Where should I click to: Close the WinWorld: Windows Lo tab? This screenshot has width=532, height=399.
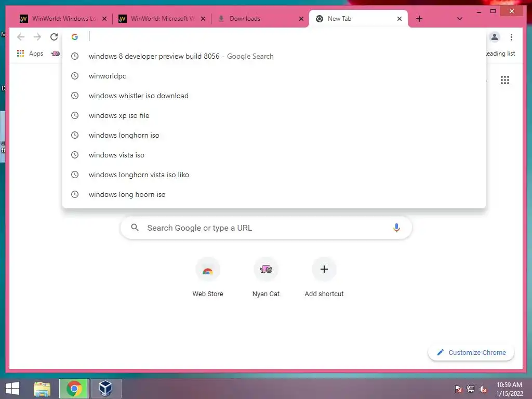[x=104, y=19]
